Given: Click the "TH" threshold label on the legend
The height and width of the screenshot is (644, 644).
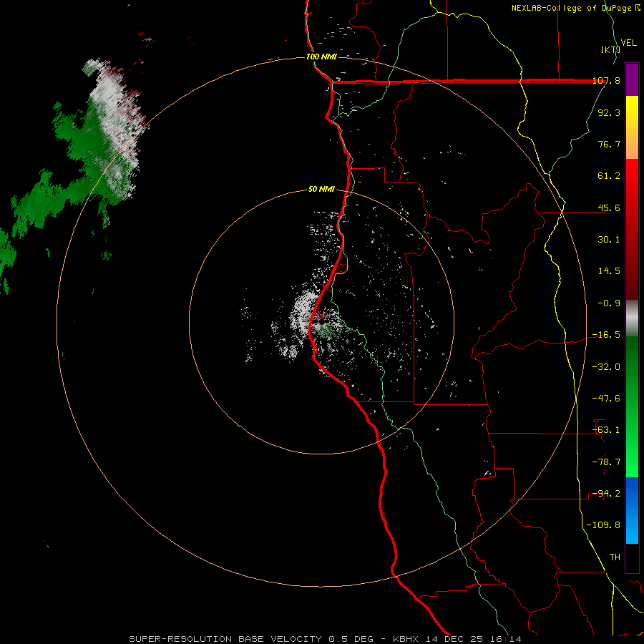Looking at the screenshot, I should [x=615, y=557].
